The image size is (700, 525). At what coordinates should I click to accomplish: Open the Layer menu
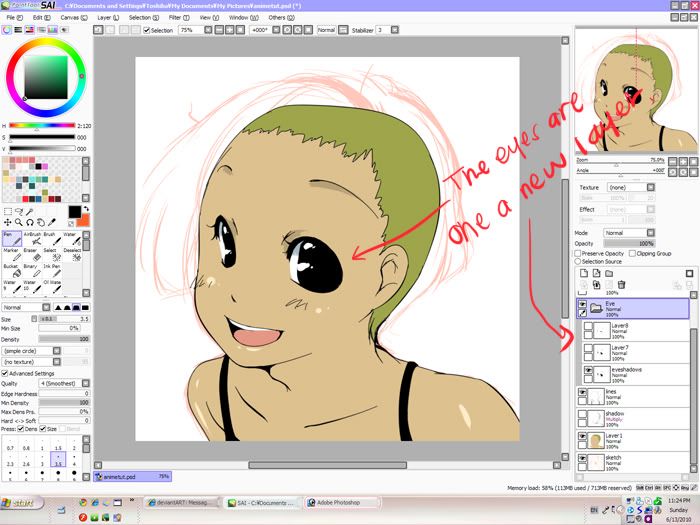pyautogui.click(x=108, y=17)
